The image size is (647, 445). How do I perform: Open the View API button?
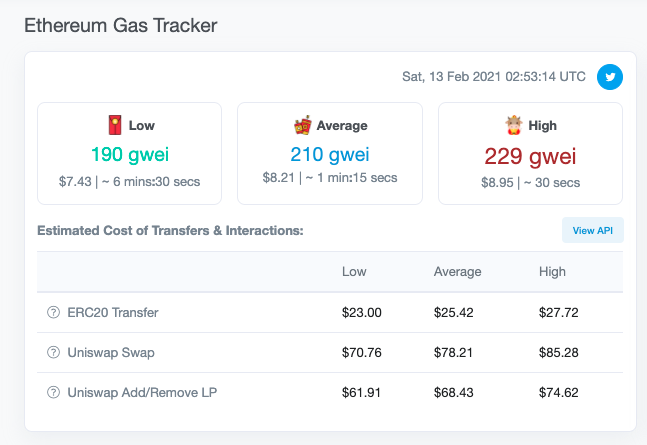click(x=593, y=230)
